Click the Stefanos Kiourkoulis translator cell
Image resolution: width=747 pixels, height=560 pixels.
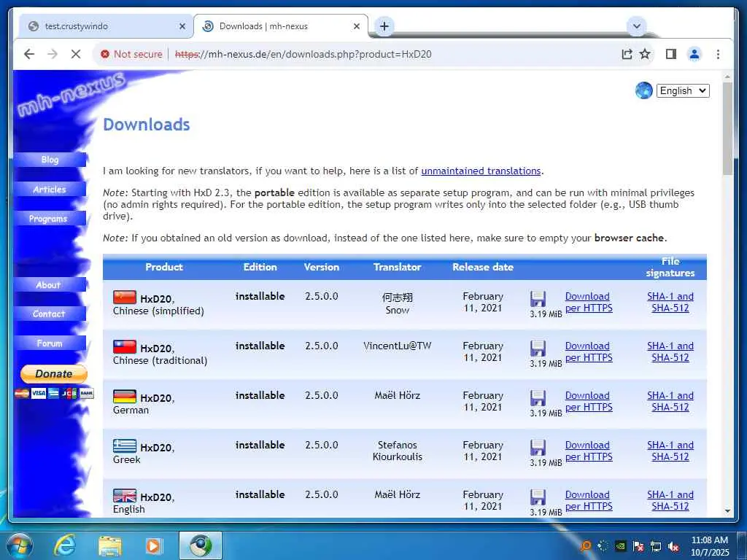[398, 451]
